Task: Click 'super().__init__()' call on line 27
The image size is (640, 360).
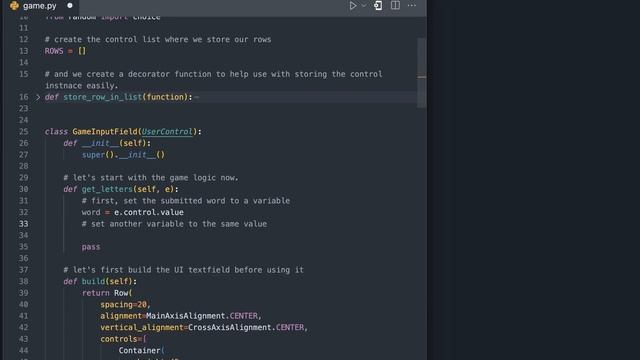Action: [123, 155]
